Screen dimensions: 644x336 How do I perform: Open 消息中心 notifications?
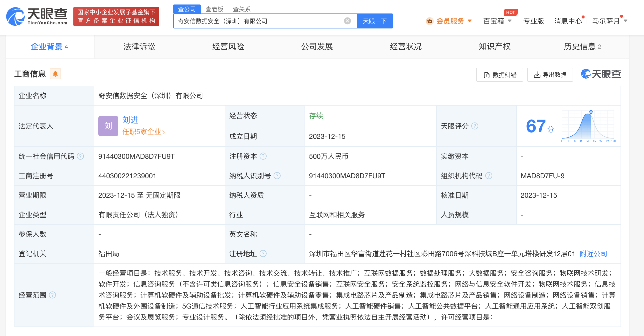click(x=568, y=21)
